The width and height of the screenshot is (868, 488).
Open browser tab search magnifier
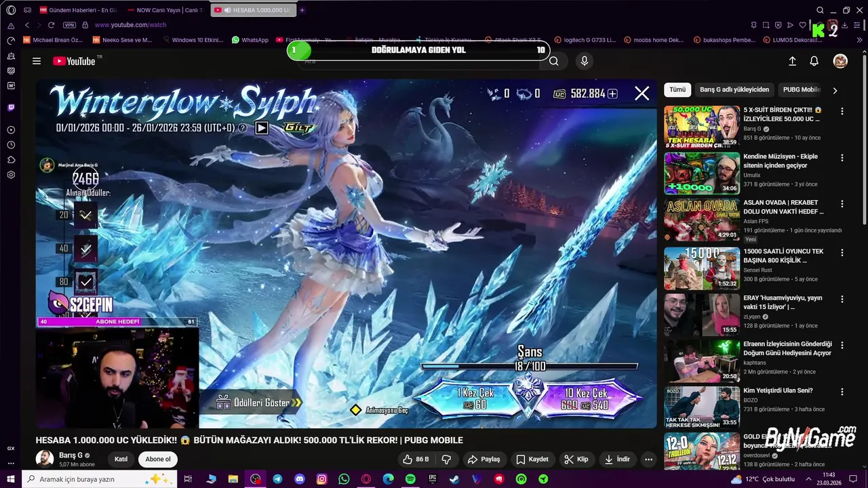820,10
